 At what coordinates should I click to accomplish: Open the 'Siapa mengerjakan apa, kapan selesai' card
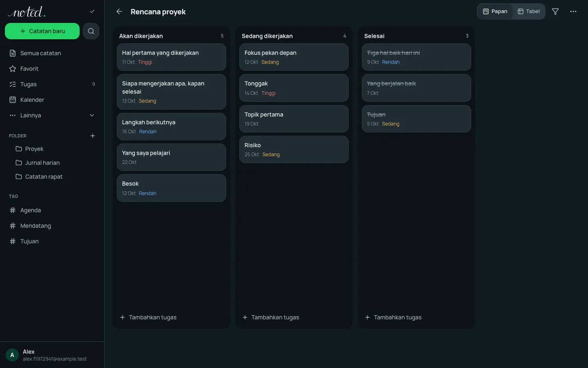pyautogui.click(x=171, y=92)
